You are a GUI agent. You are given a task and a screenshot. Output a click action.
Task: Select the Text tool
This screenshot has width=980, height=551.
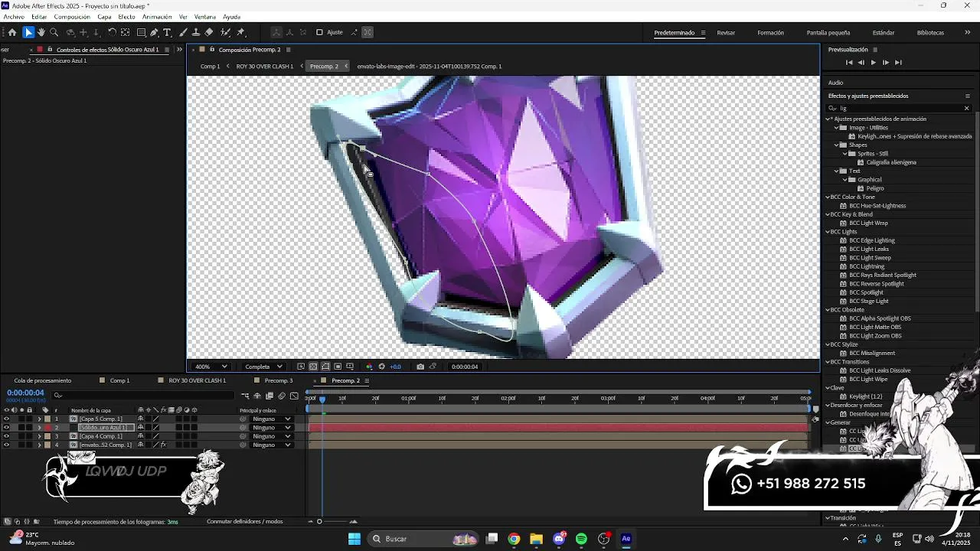[x=167, y=32]
